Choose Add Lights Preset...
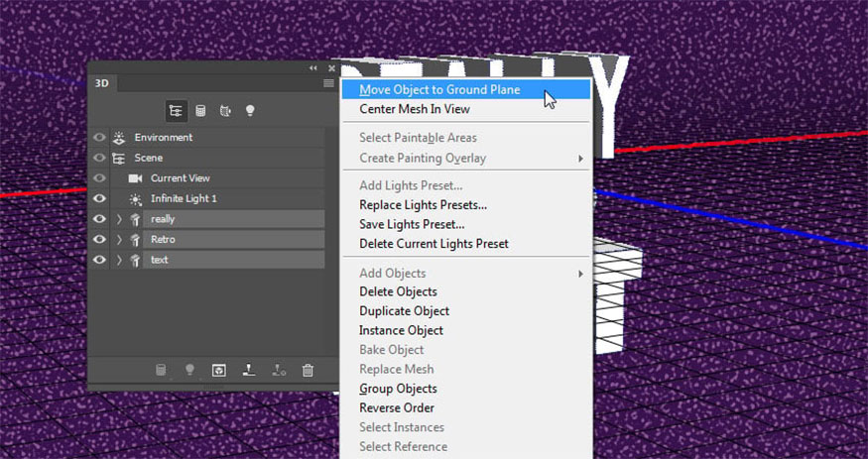868x459 pixels. point(466,185)
